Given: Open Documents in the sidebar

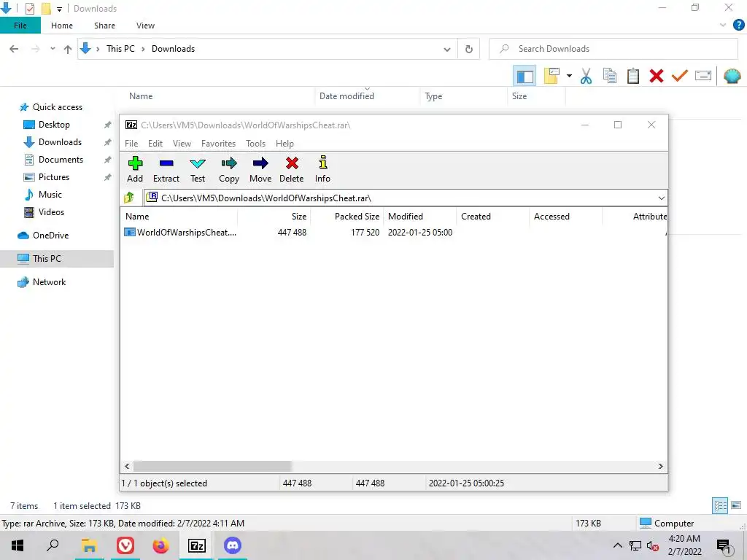Looking at the screenshot, I should click(61, 160).
